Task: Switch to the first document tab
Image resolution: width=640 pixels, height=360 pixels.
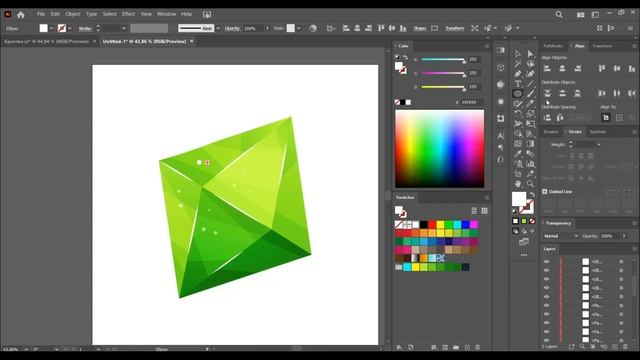Action: point(46,42)
